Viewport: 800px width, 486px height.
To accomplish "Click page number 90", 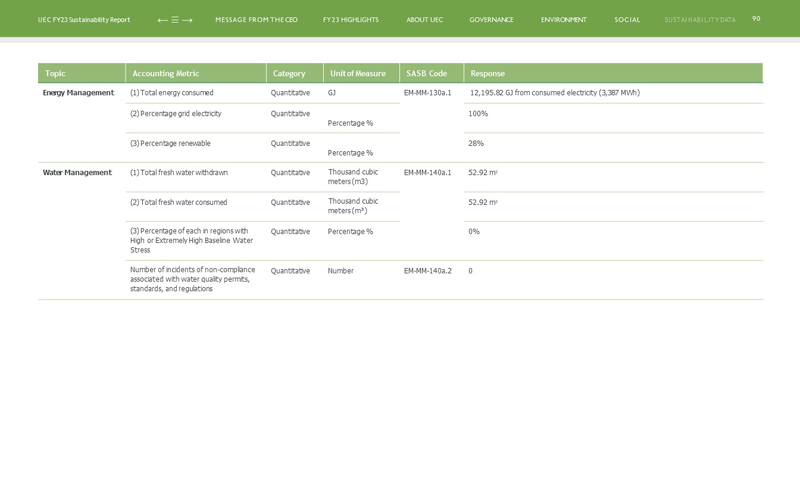I will [x=756, y=19].
